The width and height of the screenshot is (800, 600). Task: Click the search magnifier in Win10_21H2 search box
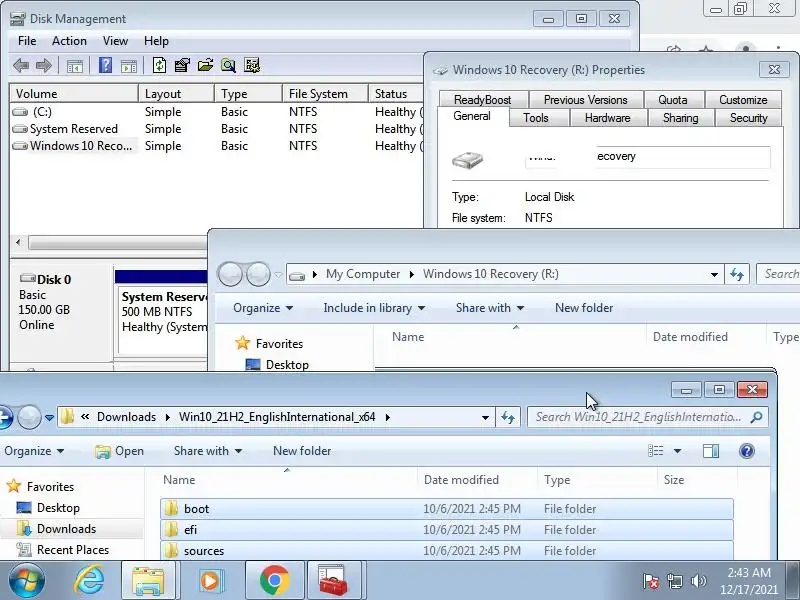(x=757, y=417)
